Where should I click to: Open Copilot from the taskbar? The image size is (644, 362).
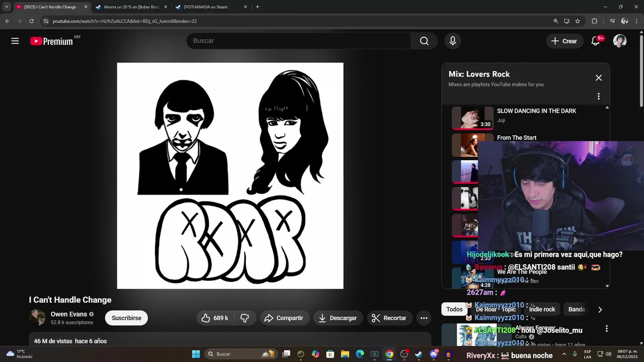[315, 354]
